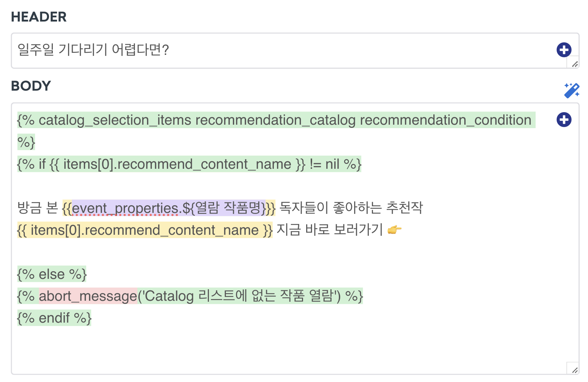Click the plus icon in the HEADER field
Image resolution: width=588 pixels, height=382 pixels.
[x=564, y=50]
